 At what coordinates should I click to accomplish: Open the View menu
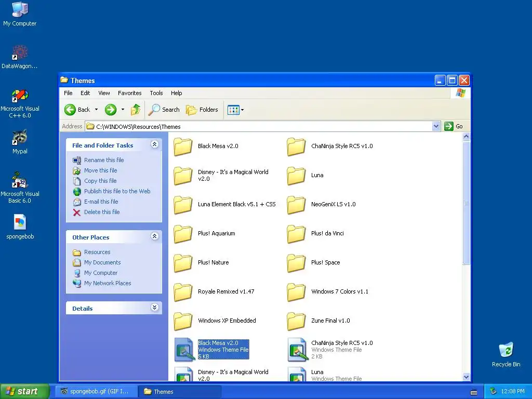[104, 93]
